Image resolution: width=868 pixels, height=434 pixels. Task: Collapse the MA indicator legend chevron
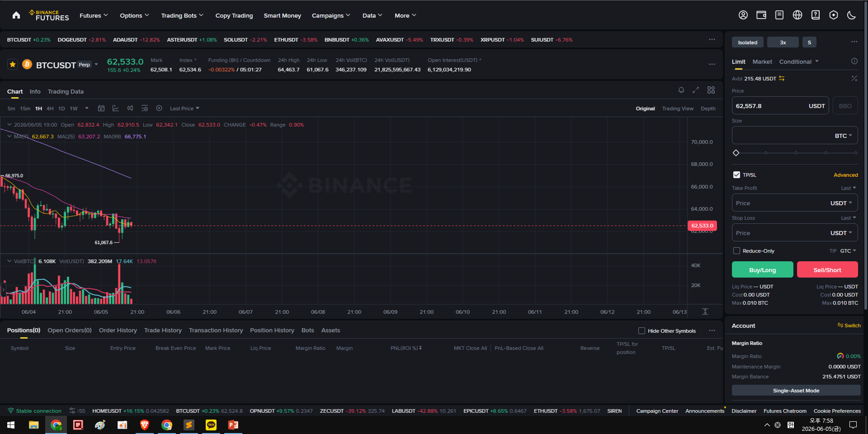pos(9,136)
